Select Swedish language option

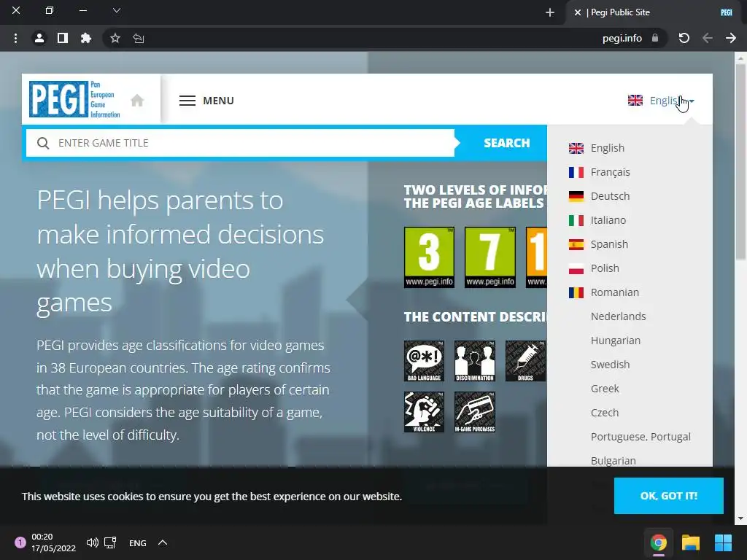pyautogui.click(x=610, y=365)
